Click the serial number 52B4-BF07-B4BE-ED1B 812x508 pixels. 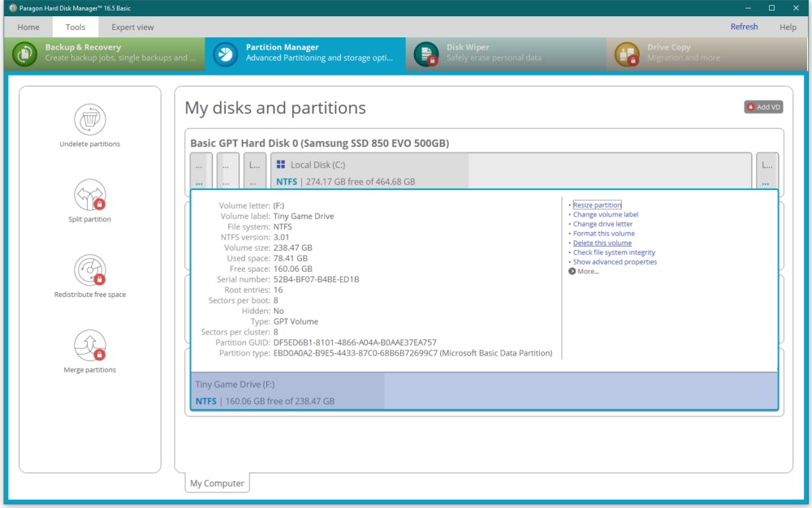pyautogui.click(x=316, y=279)
